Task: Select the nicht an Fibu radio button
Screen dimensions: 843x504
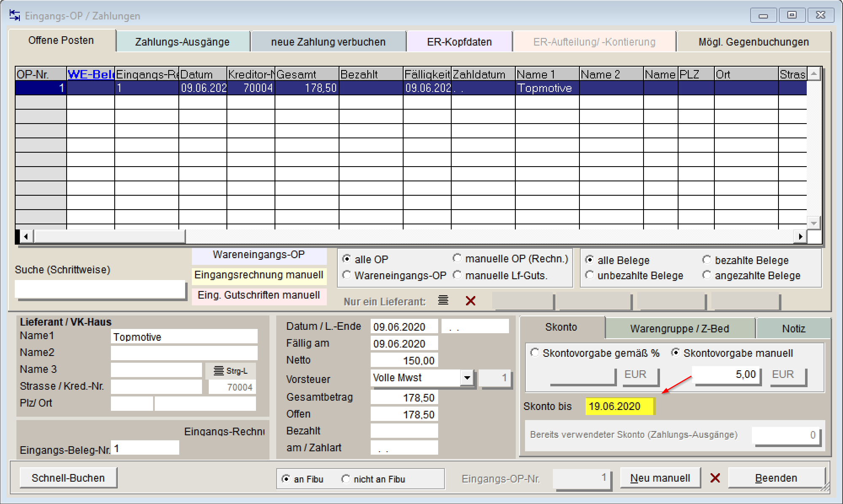Action: [x=346, y=479]
